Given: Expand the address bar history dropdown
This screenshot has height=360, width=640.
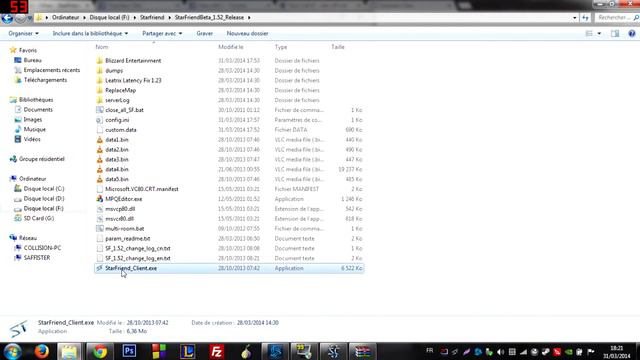Looking at the screenshot, I should pos(575,18).
